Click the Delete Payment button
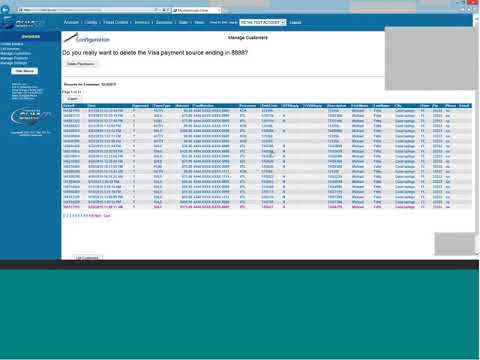This screenshot has height=360, width=480. [x=81, y=64]
